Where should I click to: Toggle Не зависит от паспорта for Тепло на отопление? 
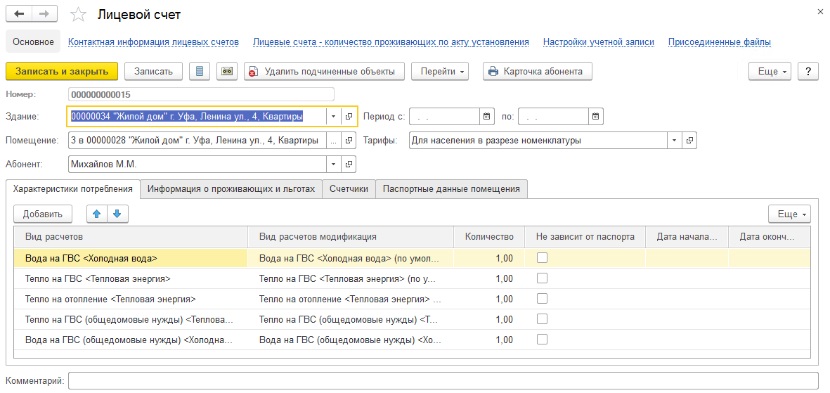point(542,299)
